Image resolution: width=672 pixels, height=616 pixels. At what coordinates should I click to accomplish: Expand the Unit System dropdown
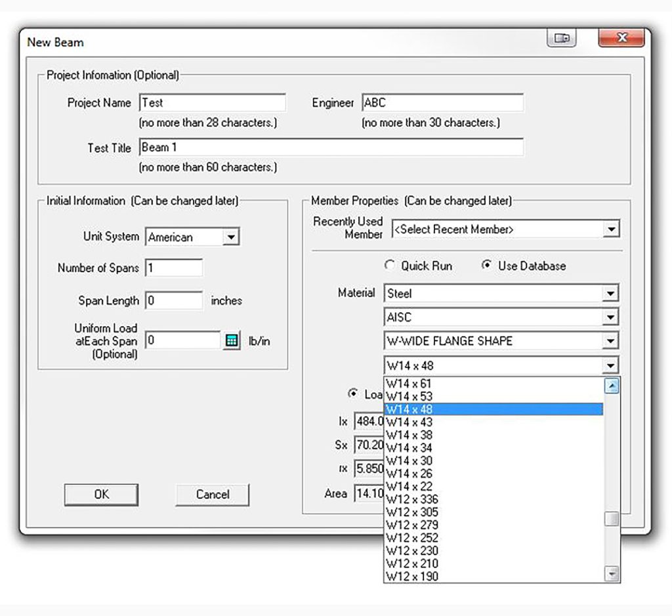click(x=230, y=237)
